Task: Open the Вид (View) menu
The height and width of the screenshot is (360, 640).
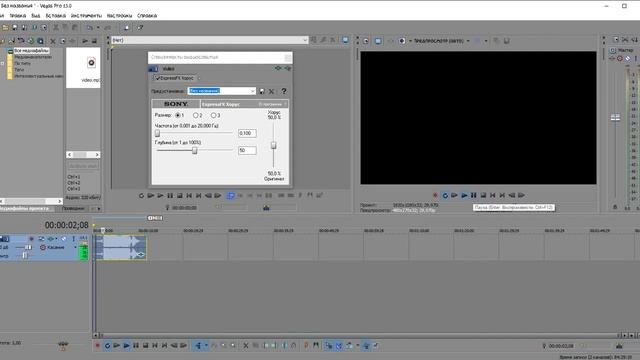Action: 36,16
